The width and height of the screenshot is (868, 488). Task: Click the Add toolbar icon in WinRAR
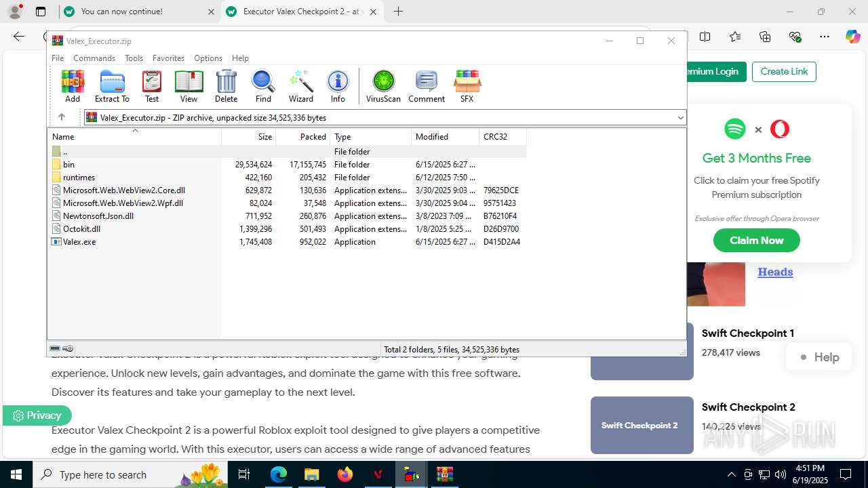coord(73,86)
